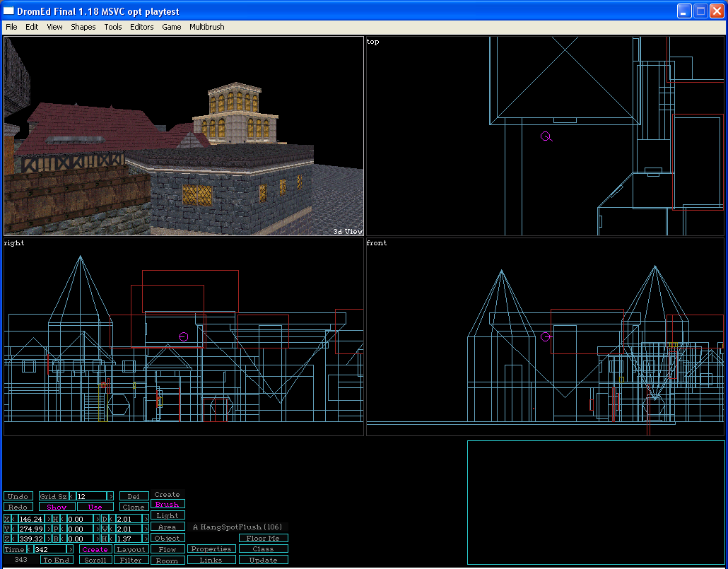Decrease the X coordinate with left arrow
The image size is (728, 569).
14,519
